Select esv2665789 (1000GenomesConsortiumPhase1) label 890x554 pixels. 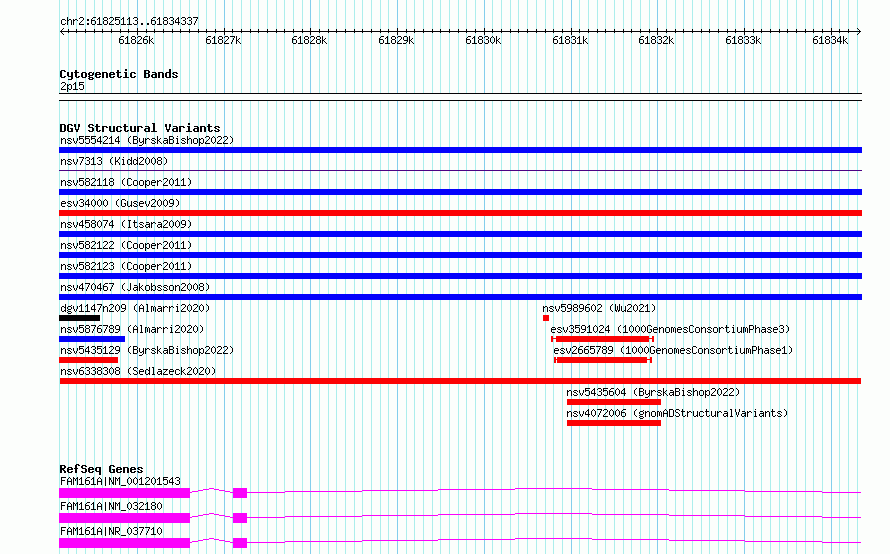(x=673, y=350)
